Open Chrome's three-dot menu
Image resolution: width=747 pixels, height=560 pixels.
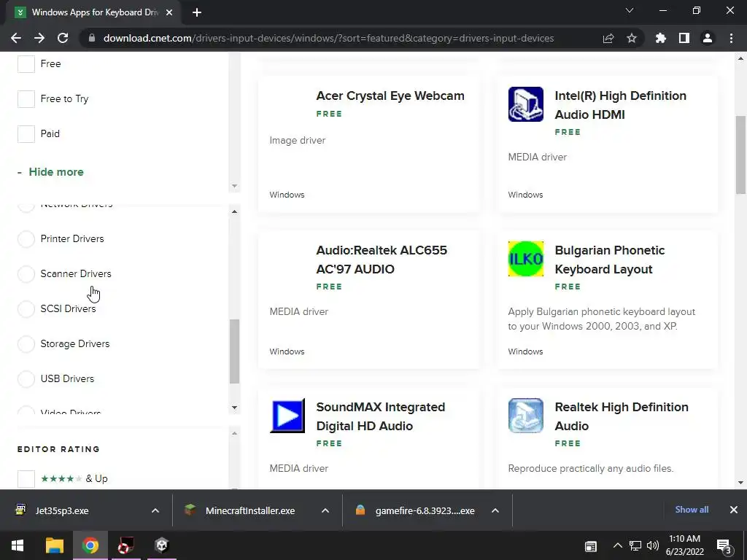pos(731,38)
